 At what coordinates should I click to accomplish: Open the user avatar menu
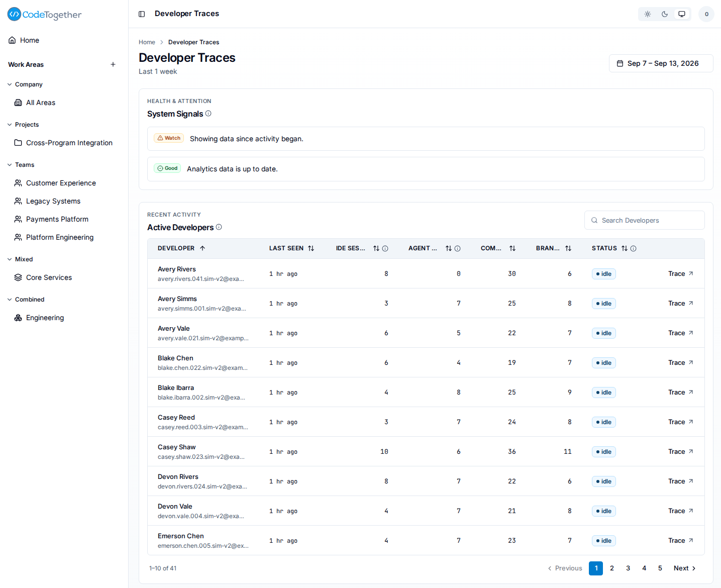pos(706,14)
